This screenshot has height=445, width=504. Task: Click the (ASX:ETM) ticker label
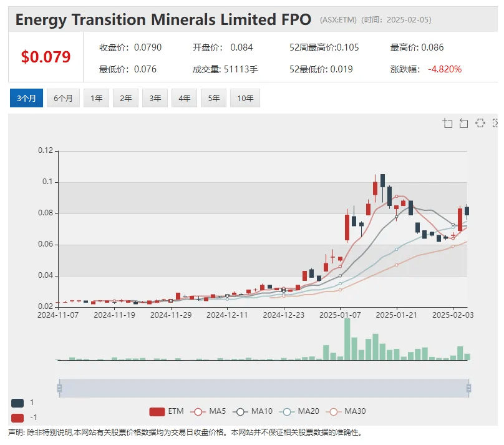point(338,20)
